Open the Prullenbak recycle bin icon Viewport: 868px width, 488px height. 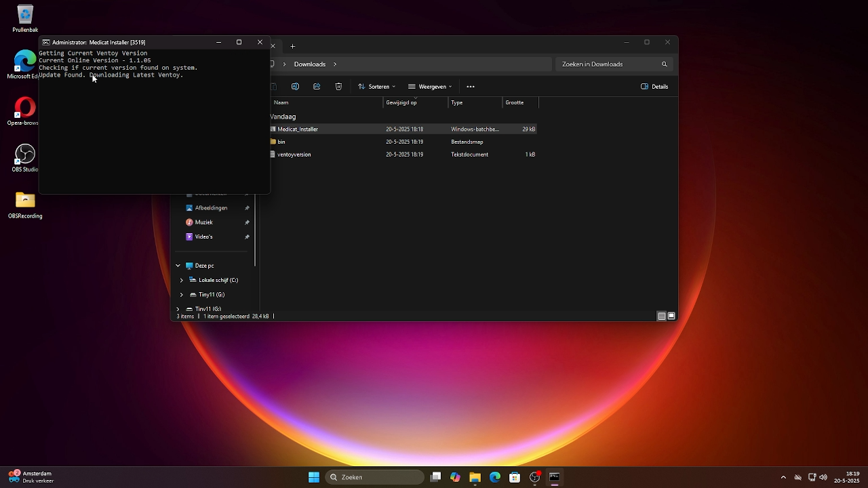[25, 18]
